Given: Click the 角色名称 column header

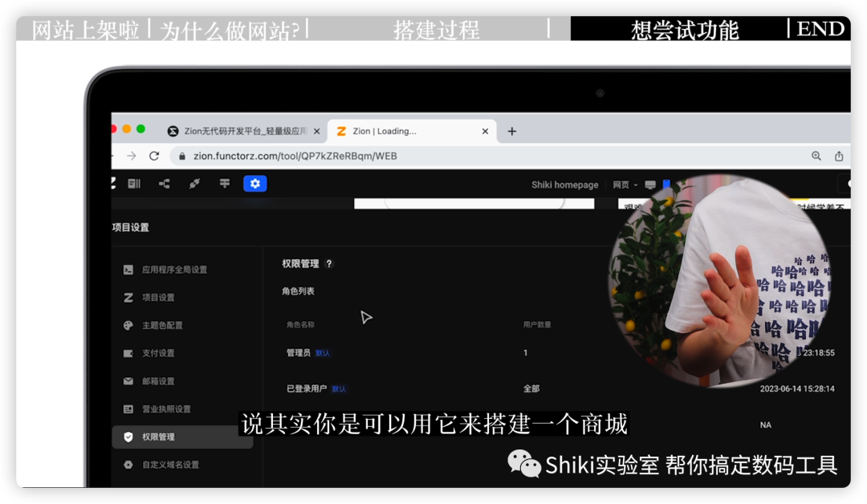Looking at the screenshot, I should [300, 324].
